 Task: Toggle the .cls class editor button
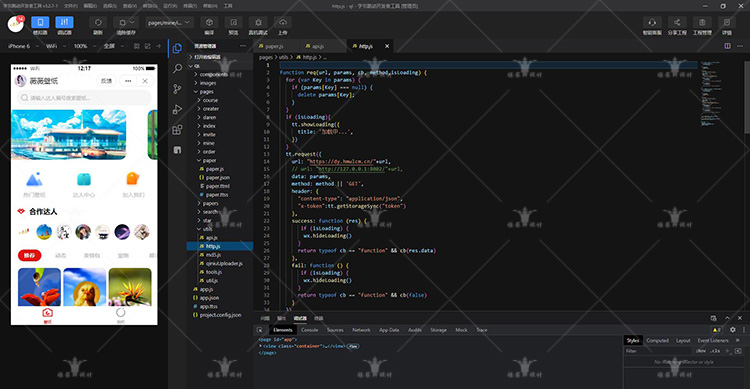point(715,351)
